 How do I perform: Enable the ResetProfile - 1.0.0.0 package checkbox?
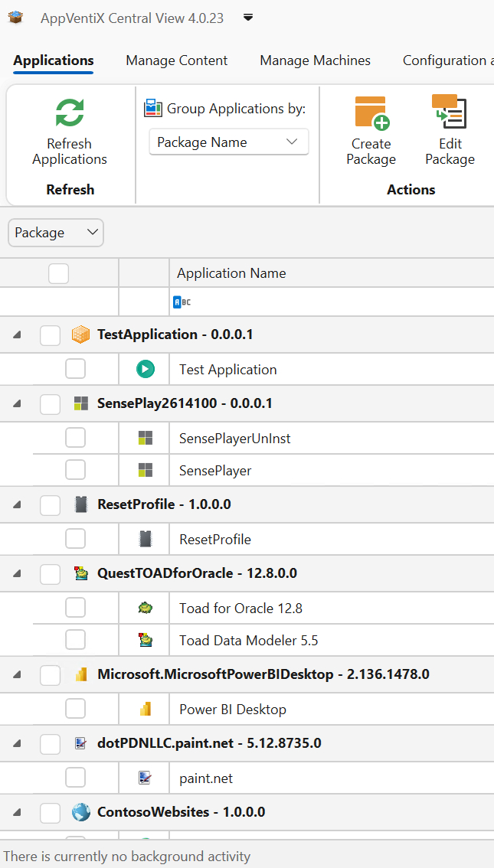[x=50, y=504]
